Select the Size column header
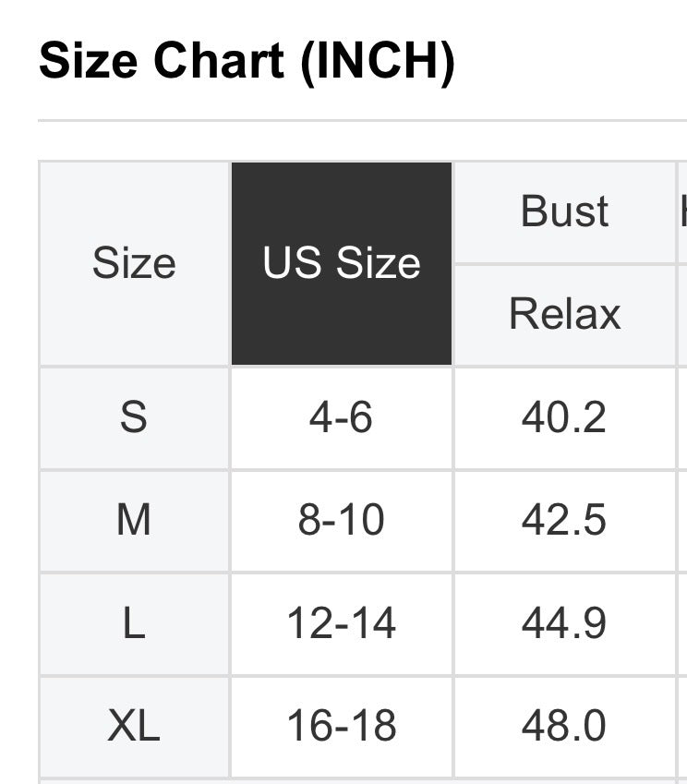Image resolution: width=687 pixels, height=784 pixels. pos(134,263)
